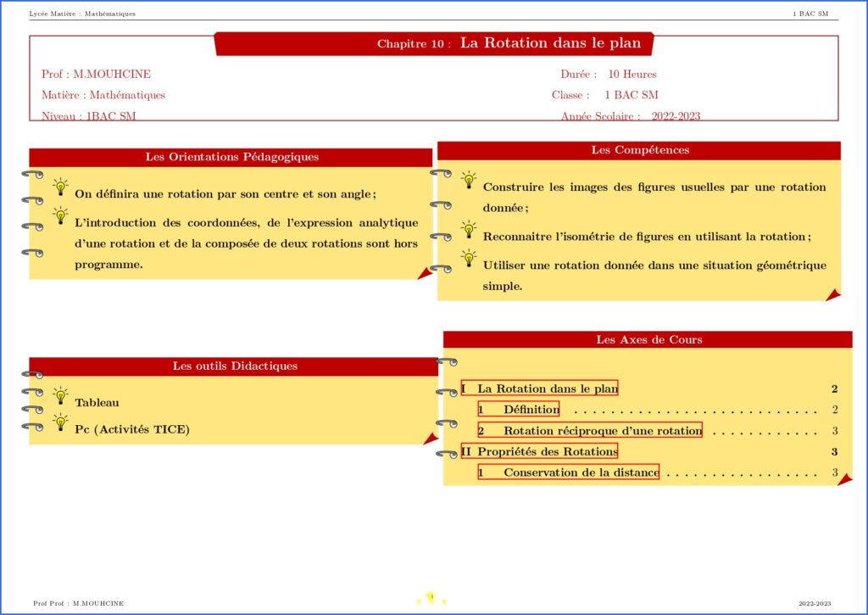
Task: Click the "Prof : M.MOUHCINE" text in the info box
Action: pos(96,74)
